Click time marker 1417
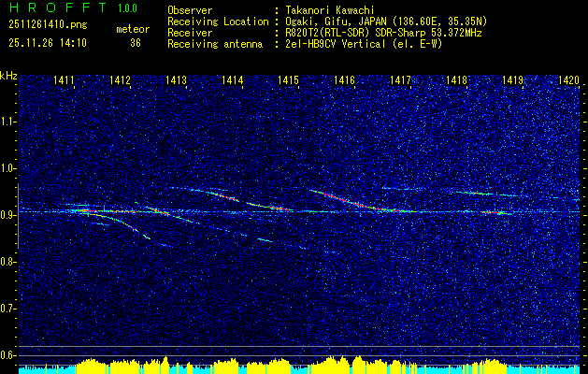This screenshot has height=374, width=588. [x=400, y=79]
